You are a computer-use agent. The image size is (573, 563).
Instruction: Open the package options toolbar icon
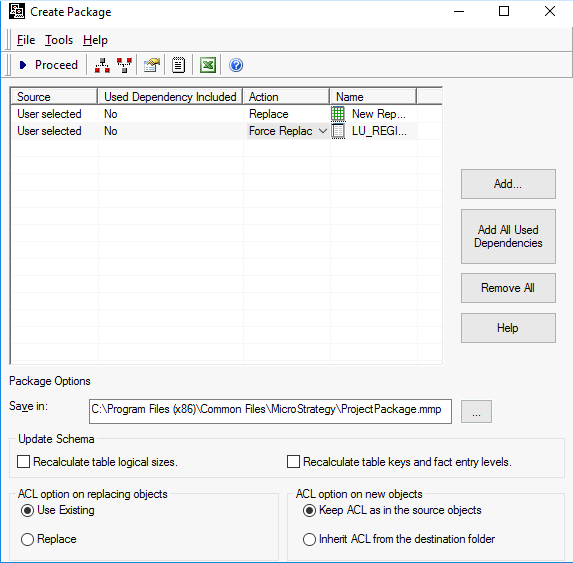coord(152,65)
